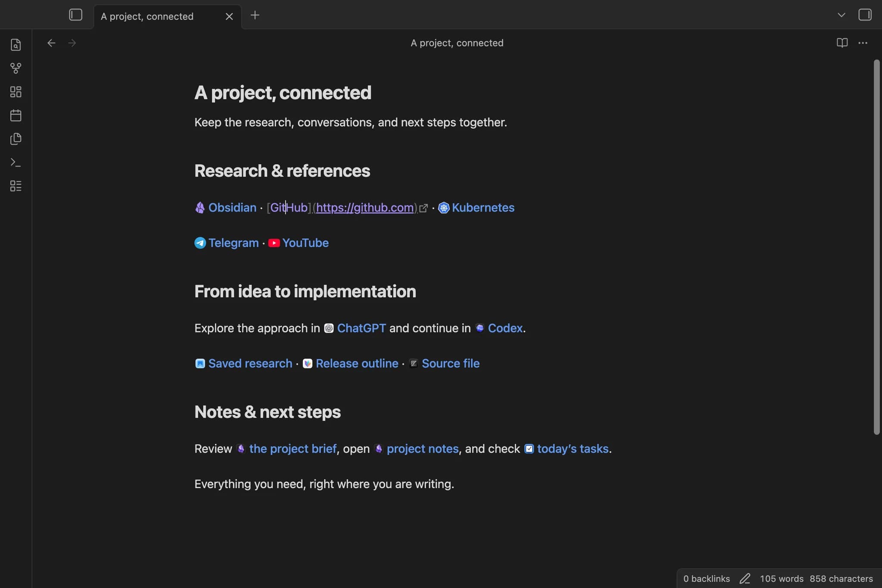Open the Obsidian link
This screenshot has height=588, width=882.
coord(232,208)
